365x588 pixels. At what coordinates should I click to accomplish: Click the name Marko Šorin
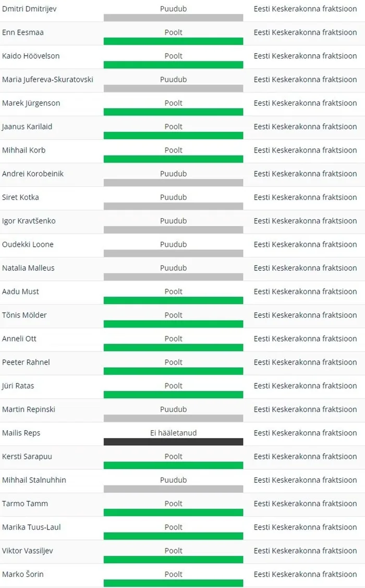click(23, 574)
